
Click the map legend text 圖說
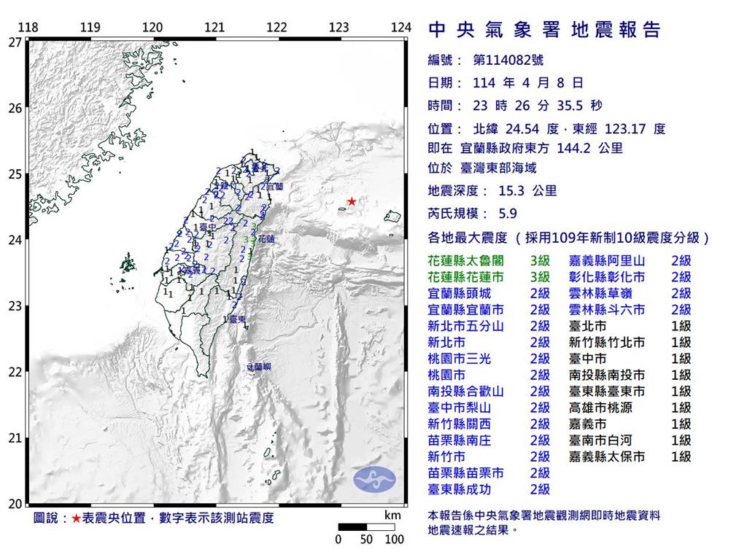pyautogui.click(x=46, y=518)
